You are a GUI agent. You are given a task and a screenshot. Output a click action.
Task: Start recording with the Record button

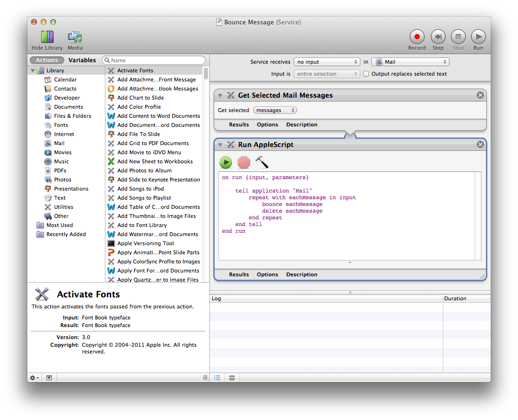[417, 37]
